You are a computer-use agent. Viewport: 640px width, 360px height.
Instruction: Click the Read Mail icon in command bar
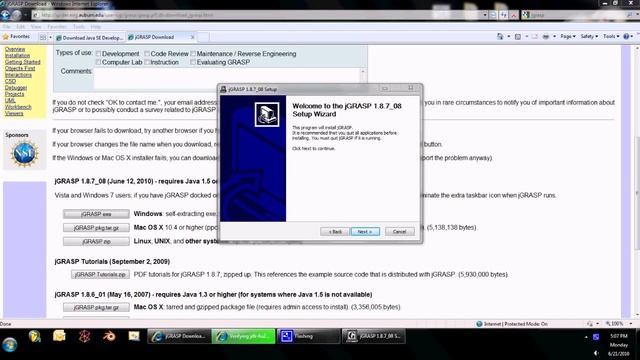[x=535, y=36]
